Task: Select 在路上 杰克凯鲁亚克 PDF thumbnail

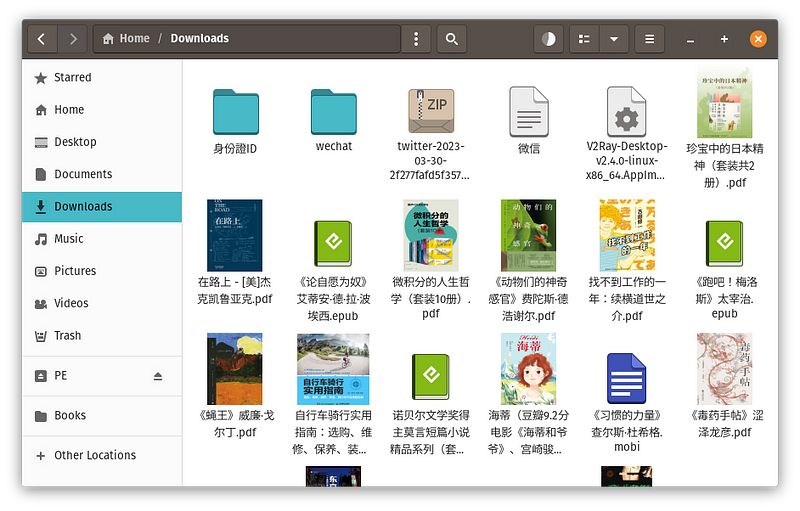Action: pos(235,235)
